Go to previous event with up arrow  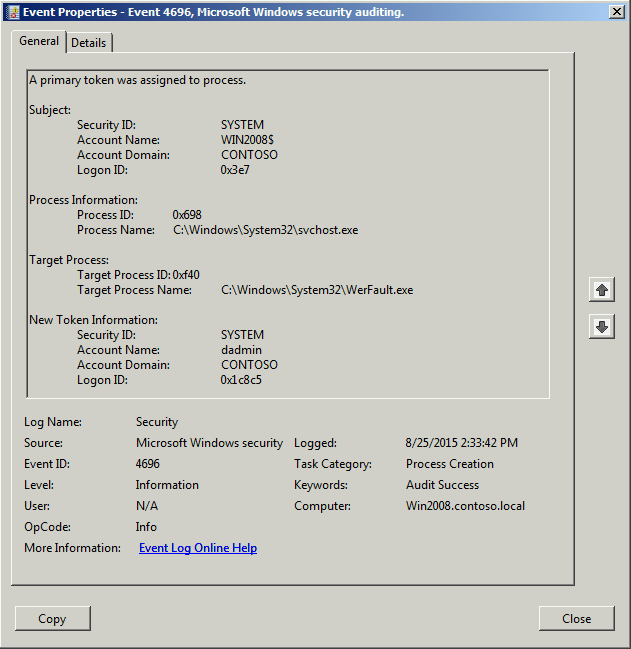tap(601, 290)
